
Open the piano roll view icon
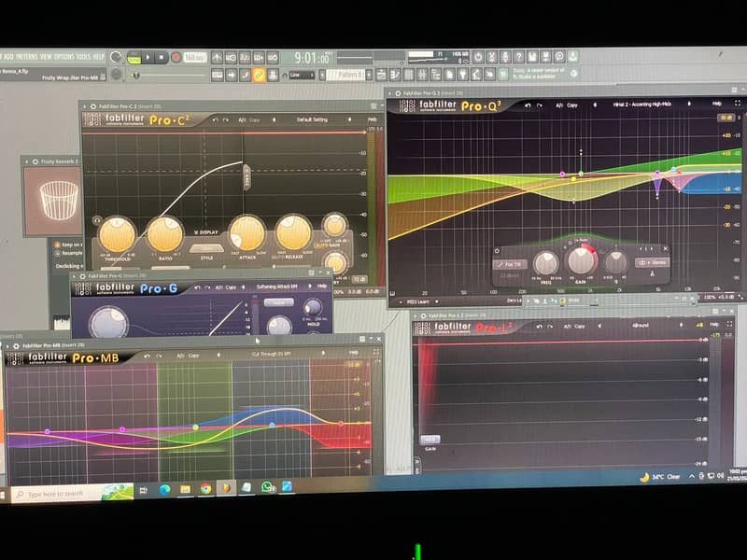(x=395, y=75)
